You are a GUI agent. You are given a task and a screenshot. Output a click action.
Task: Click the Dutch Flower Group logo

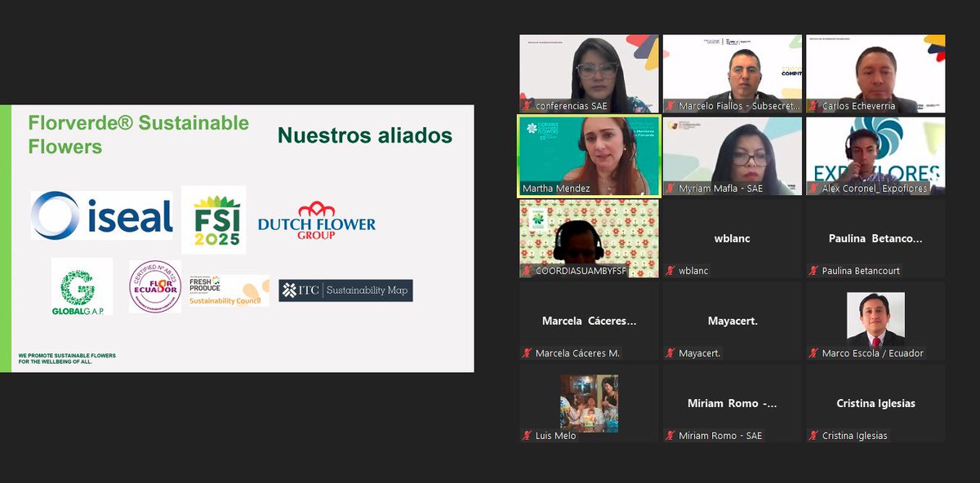(x=317, y=219)
